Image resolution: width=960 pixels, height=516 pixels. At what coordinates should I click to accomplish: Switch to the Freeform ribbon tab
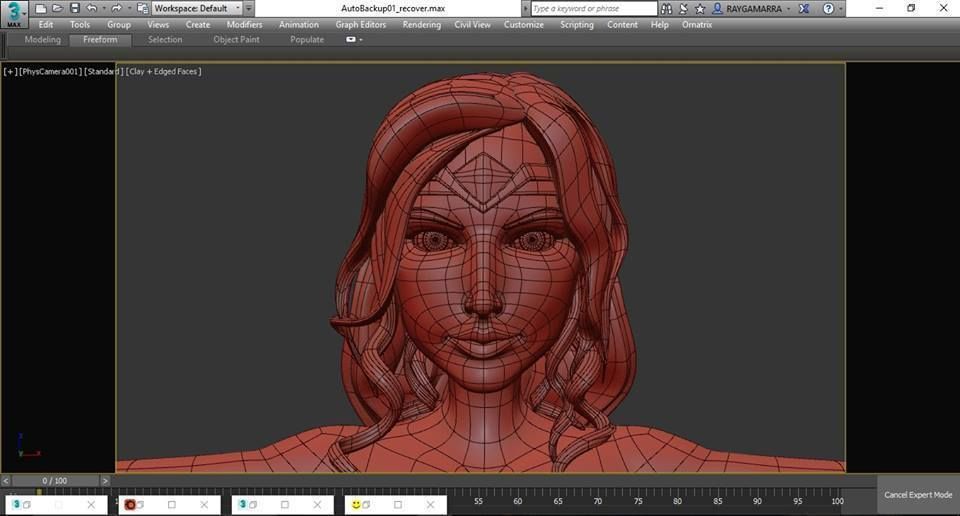[x=100, y=39]
